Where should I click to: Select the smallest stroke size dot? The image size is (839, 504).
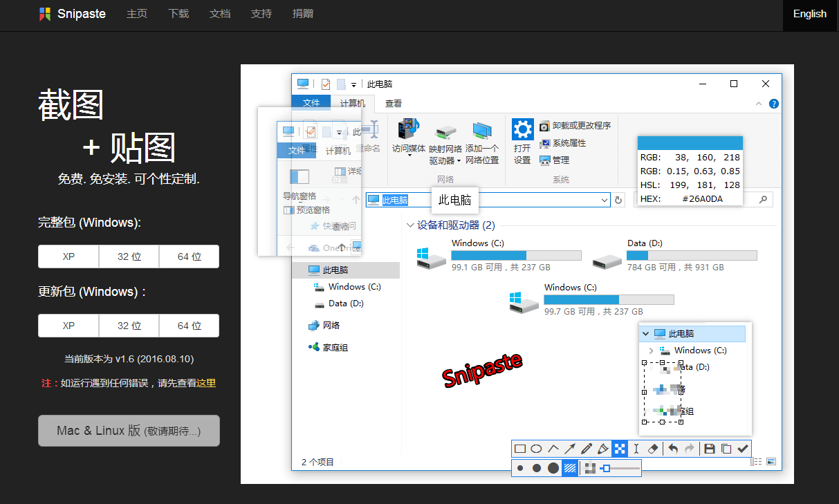coord(519,468)
